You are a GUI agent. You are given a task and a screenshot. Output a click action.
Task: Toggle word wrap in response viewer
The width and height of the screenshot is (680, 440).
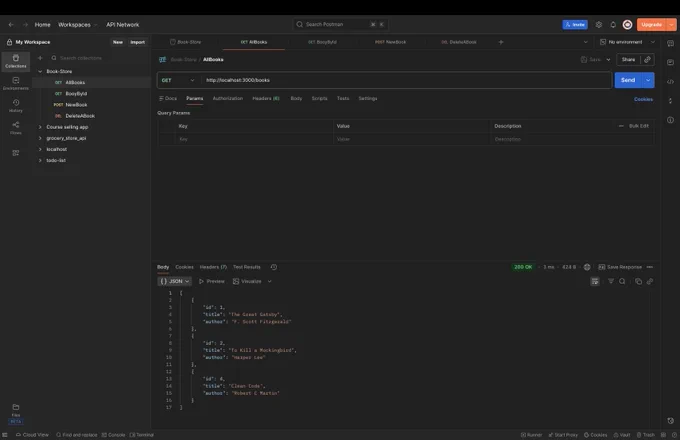point(595,281)
